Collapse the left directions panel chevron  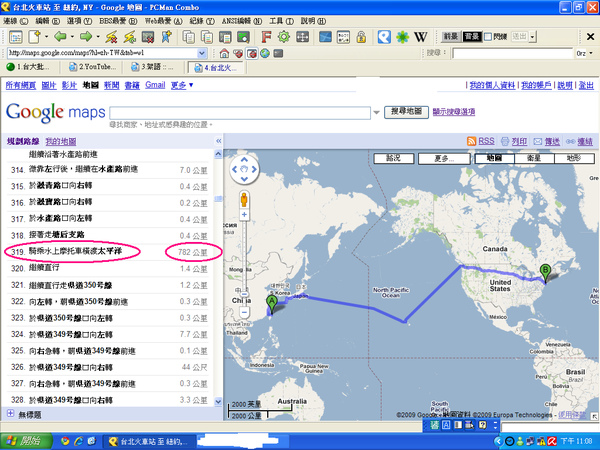218,141
